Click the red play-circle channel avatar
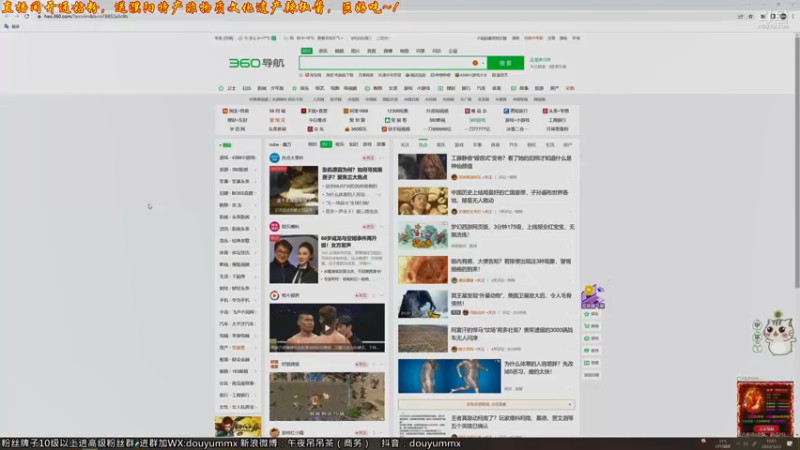Image resolution: width=800 pixels, height=450 pixels. coord(274,295)
